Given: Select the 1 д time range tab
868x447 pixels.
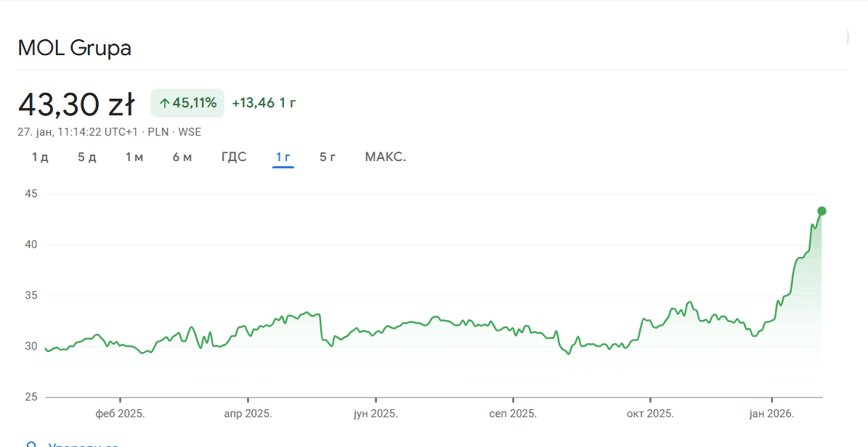Looking at the screenshot, I should click(x=40, y=157).
